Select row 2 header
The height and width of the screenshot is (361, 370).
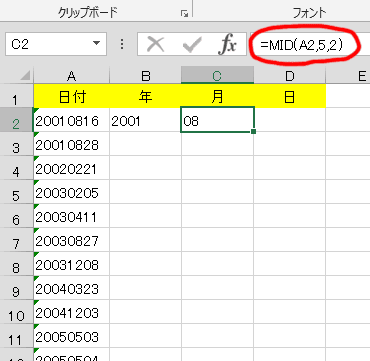[17, 120]
